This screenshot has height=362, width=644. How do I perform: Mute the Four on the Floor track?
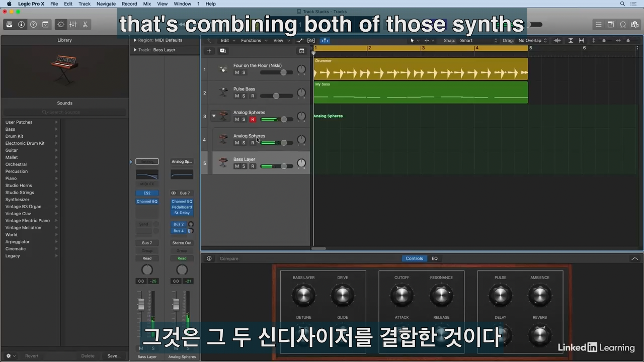pyautogui.click(x=237, y=72)
